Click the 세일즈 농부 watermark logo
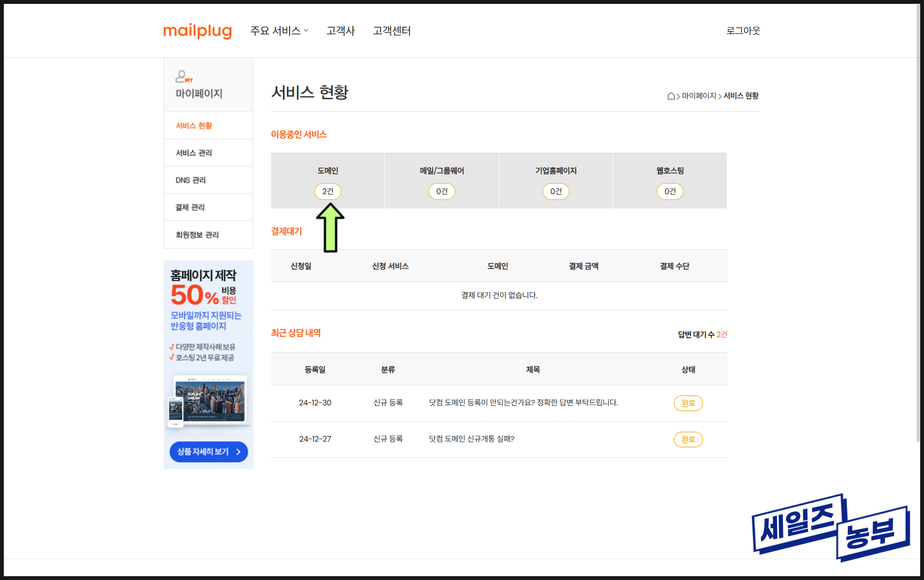The height and width of the screenshot is (580, 924). tap(830, 527)
